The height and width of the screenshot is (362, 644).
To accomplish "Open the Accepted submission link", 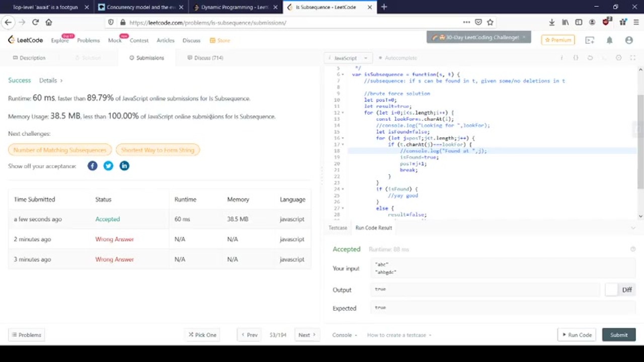I will click(x=108, y=219).
